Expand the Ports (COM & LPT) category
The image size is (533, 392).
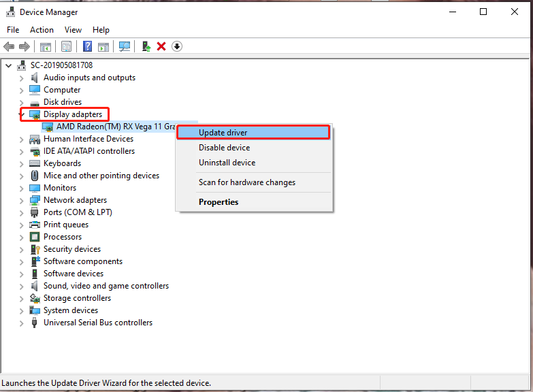(21, 213)
